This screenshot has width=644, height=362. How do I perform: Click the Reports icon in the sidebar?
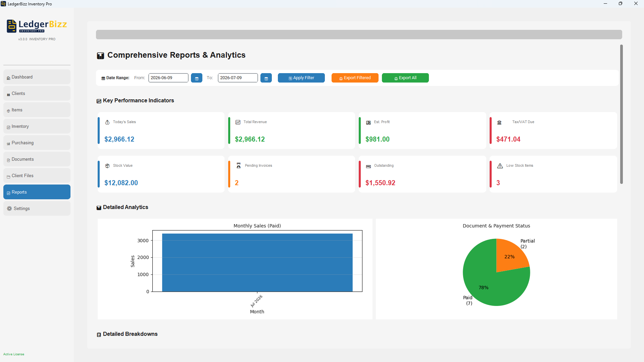tap(8, 193)
